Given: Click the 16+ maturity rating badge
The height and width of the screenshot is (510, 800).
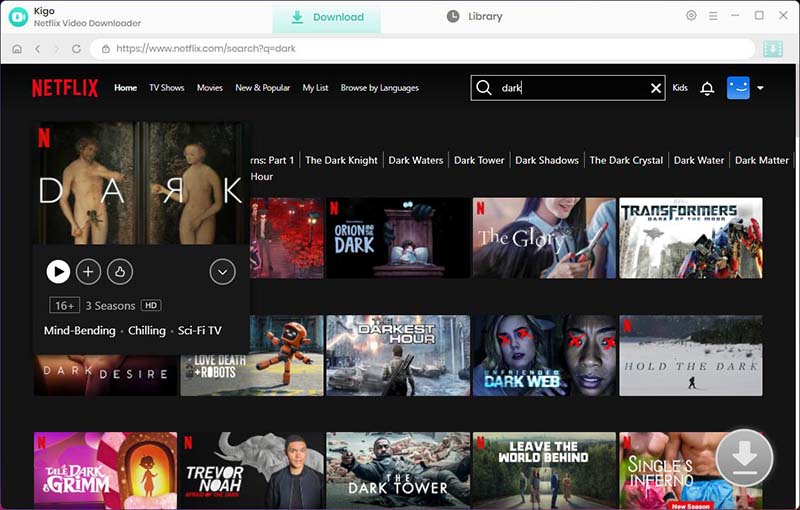Looking at the screenshot, I should click(64, 305).
